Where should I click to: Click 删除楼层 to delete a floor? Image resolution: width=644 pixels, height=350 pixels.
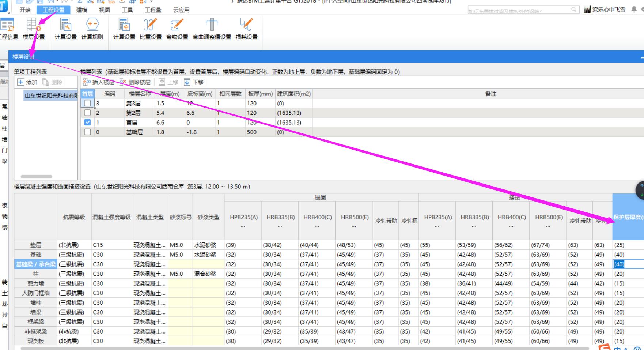(x=135, y=82)
